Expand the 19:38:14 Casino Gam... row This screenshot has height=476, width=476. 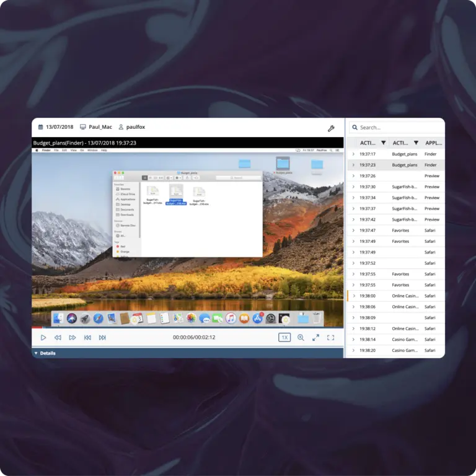[353, 340]
